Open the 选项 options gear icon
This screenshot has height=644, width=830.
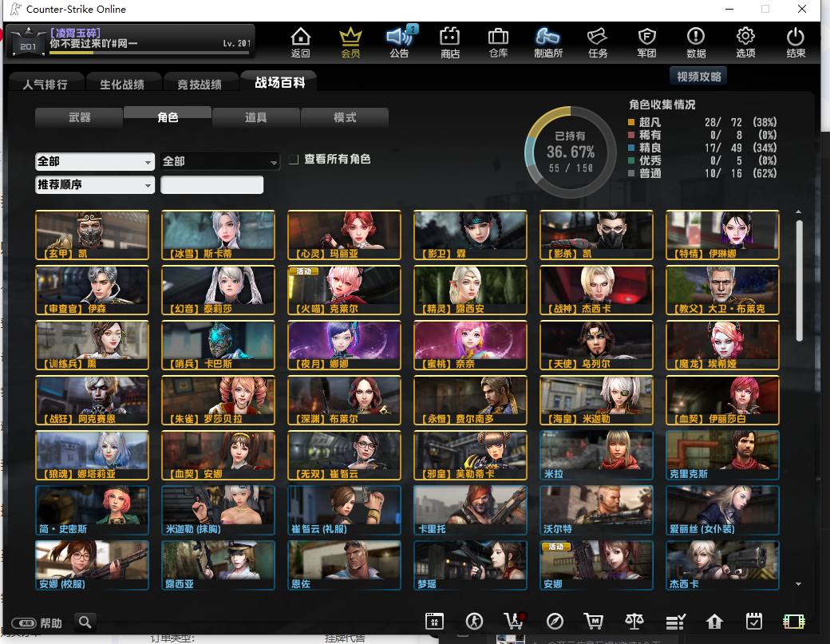tap(745, 42)
